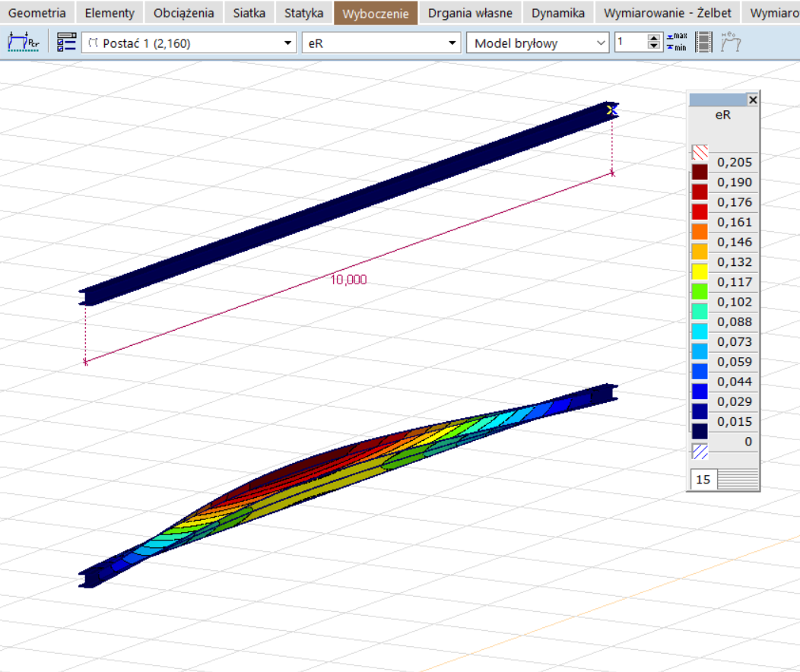Switch to the Dynamika tab
The width and height of the screenshot is (800, 672).
[558, 13]
